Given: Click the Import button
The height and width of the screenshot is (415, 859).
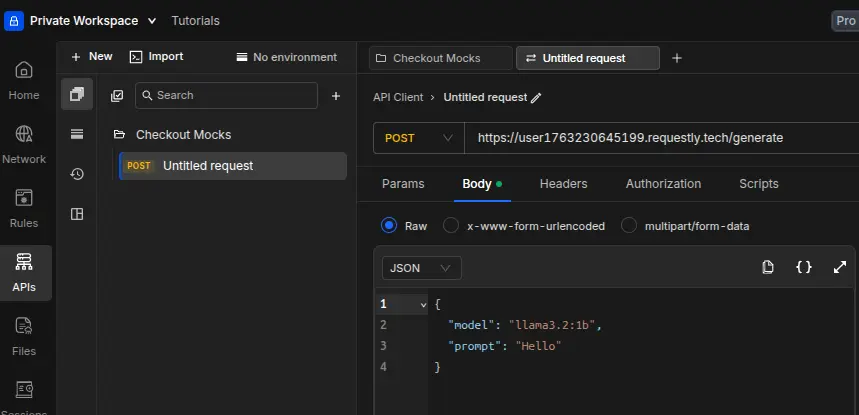Looking at the screenshot, I should click(x=156, y=57).
